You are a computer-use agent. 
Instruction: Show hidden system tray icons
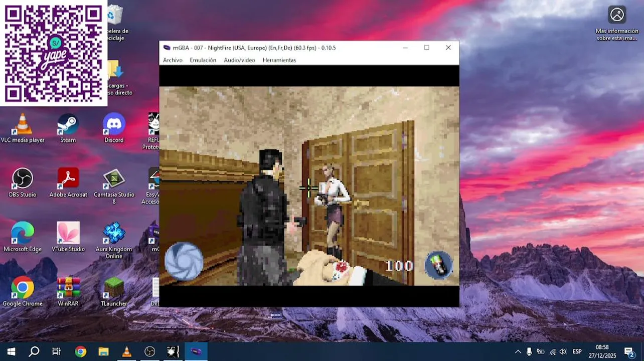(x=518, y=351)
